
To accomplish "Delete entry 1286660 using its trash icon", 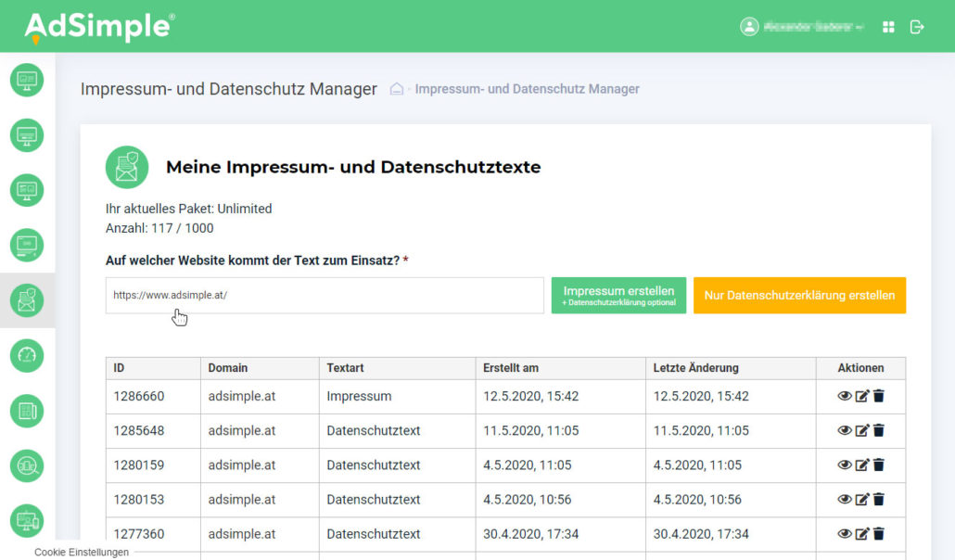I will [878, 396].
